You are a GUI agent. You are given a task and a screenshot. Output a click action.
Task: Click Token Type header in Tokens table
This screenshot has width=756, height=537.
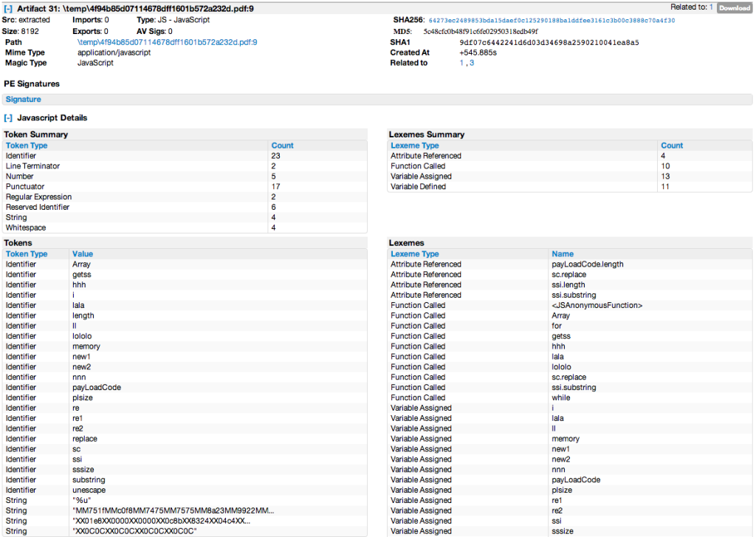point(27,253)
